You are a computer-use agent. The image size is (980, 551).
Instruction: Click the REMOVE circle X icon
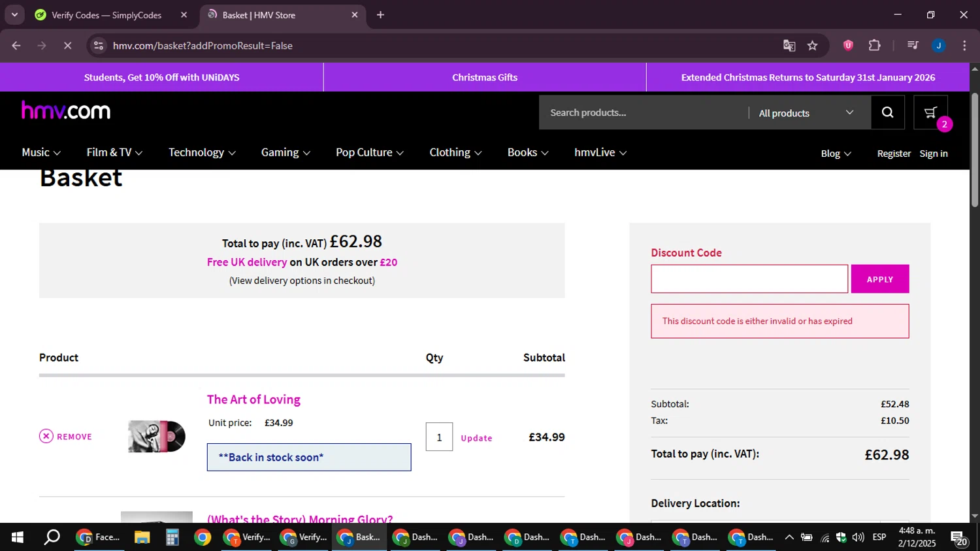46,436
